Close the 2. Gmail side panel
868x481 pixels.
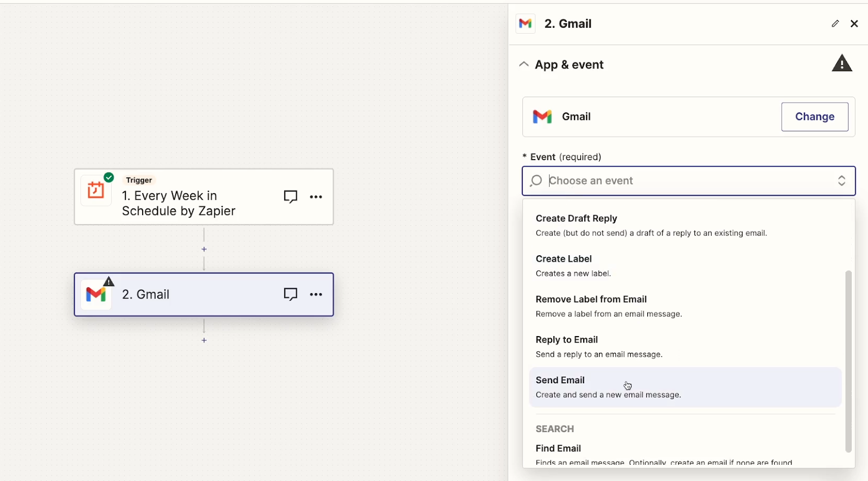point(854,23)
